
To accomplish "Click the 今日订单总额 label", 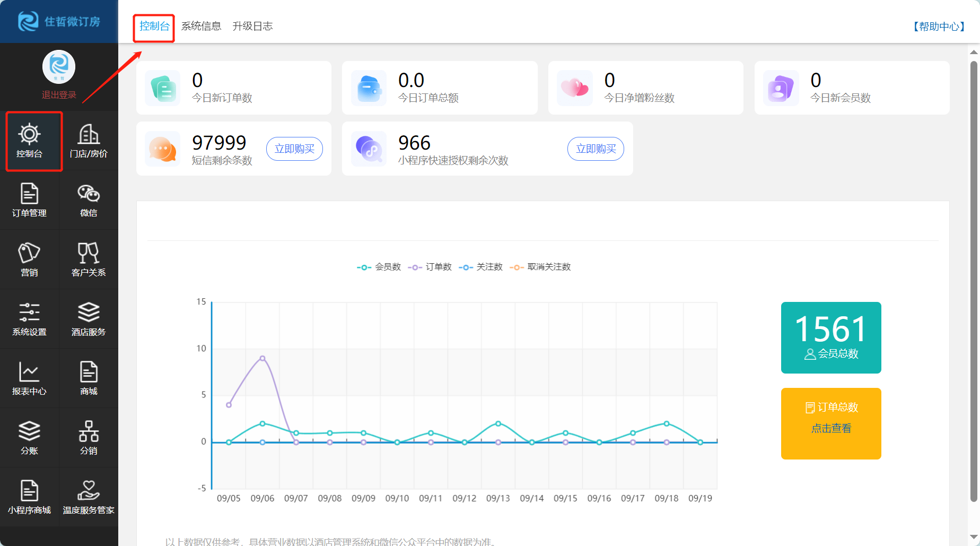I will coord(428,98).
